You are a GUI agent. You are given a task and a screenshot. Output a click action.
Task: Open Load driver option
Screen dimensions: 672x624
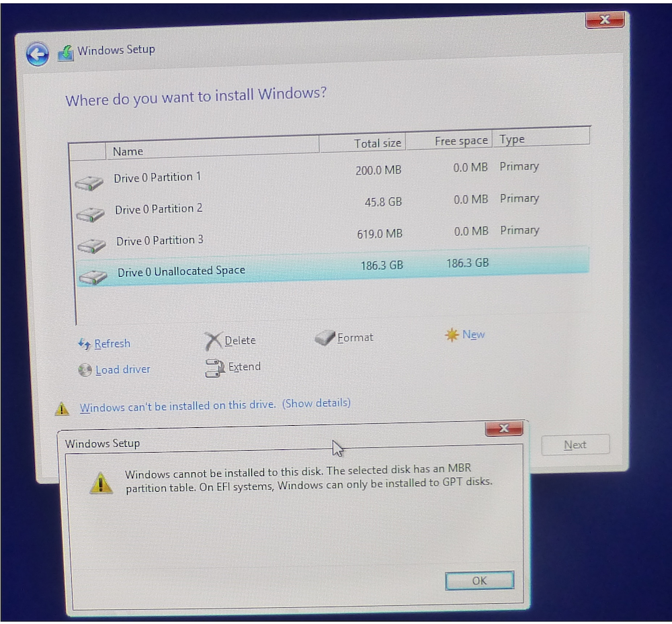tap(123, 369)
